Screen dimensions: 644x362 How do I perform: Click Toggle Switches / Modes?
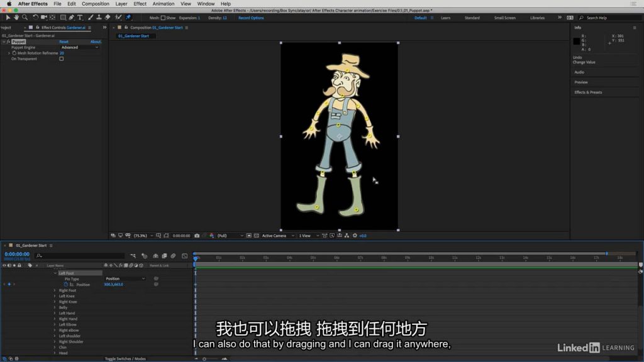[125, 359]
